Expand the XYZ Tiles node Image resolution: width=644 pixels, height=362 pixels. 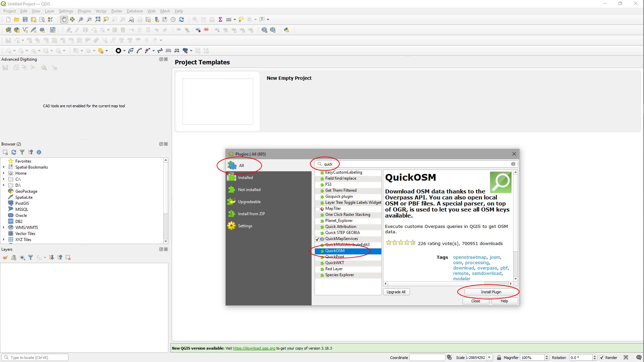click(4, 239)
